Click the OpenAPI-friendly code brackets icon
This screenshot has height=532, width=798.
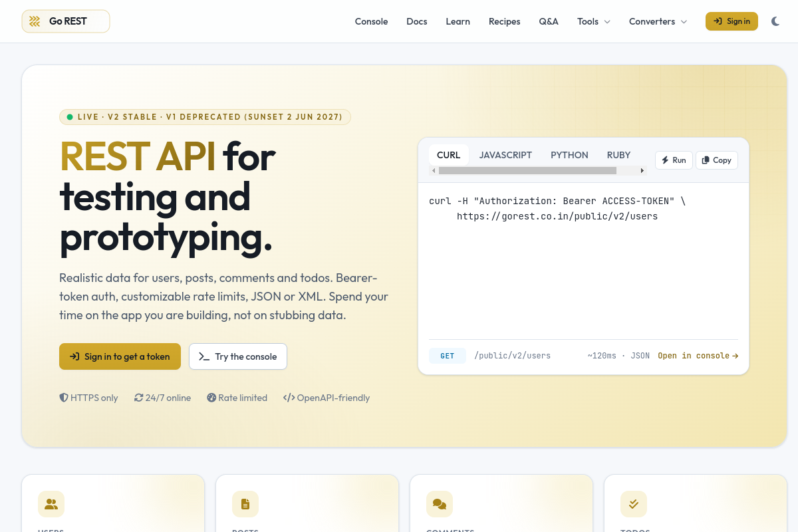point(289,398)
